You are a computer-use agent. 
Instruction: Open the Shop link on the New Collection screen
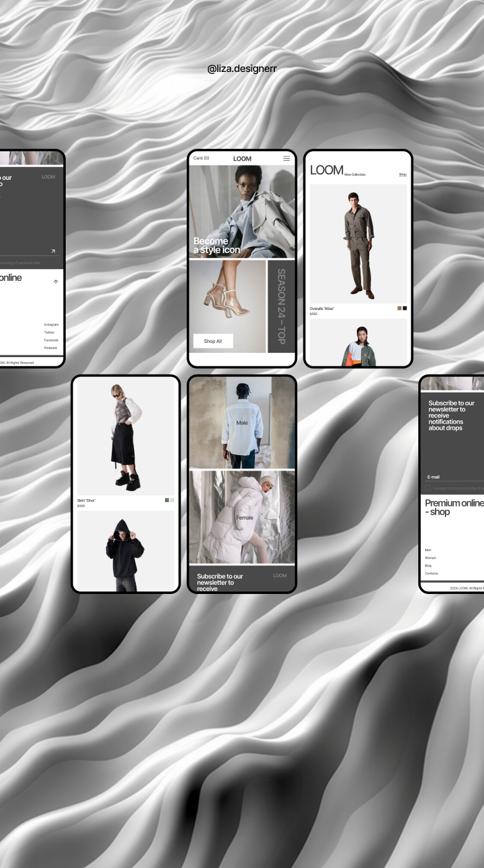403,175
